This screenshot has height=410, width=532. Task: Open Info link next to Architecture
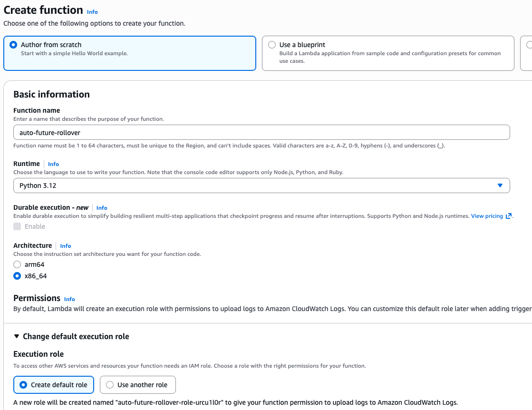pyautogui.click(x=66, y=246)
